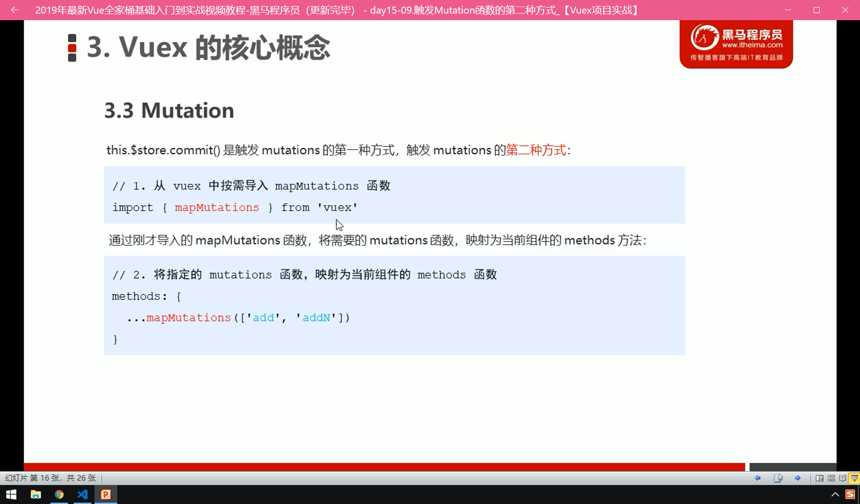Click the slide count text '幻灯片 第 16 张, 共 26 张'
Viewport: 860px width, 504px height.
point(50,478)
